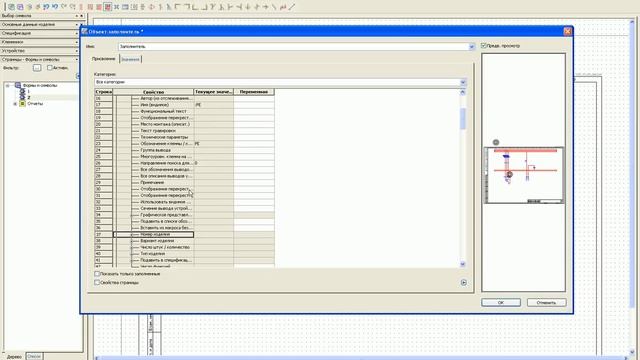Click the 'Переменная' column header
640x360 pixels.
pyautogui.click(x=254, y=92)
